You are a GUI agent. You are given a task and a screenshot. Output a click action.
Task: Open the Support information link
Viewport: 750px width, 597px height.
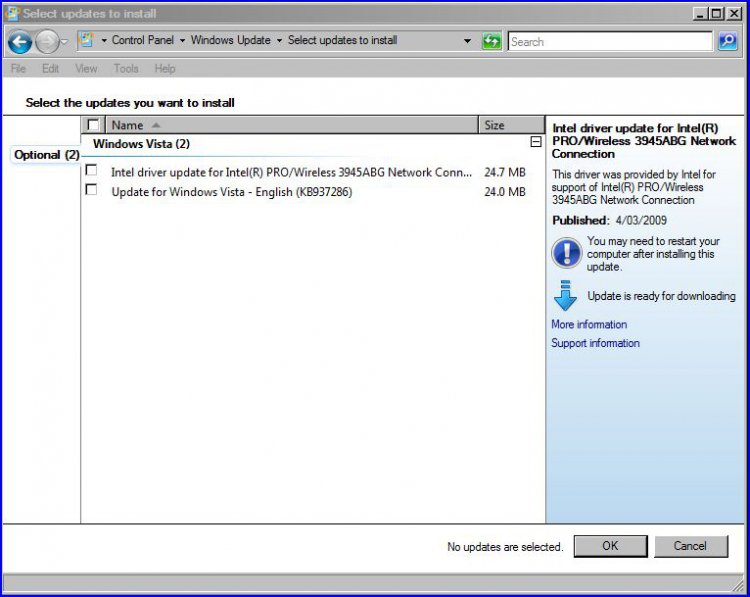[x=595, y=343]
